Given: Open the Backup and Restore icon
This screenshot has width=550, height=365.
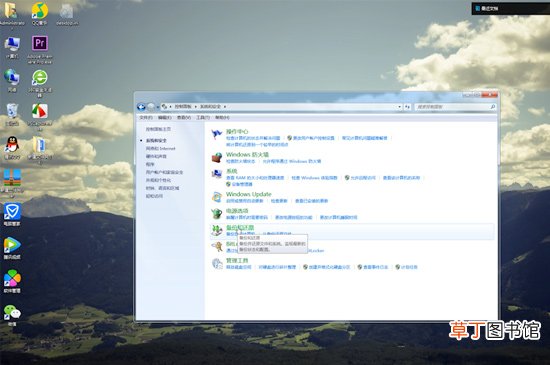Looking at the screenshot, I should click(217, 230).
